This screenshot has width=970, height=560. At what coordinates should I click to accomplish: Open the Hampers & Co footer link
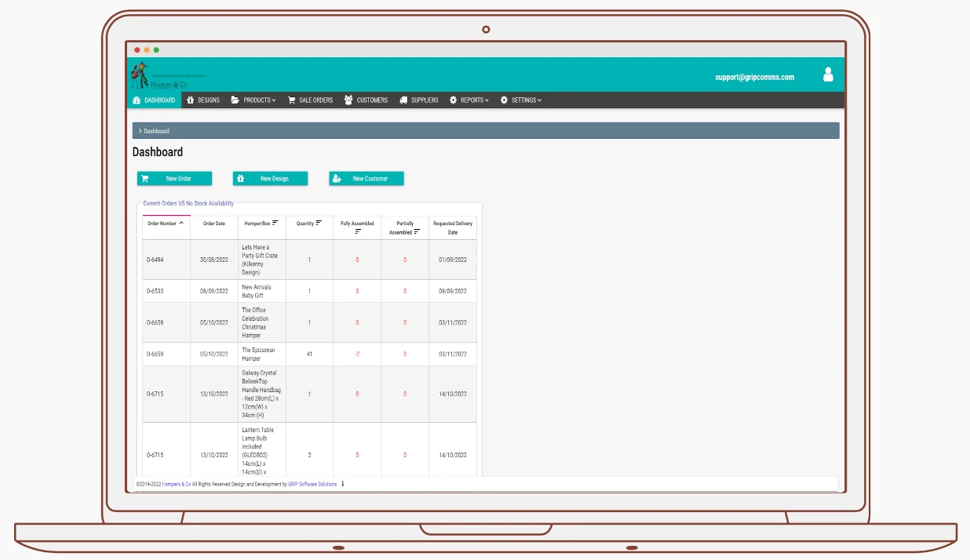(x=177, y=484)
